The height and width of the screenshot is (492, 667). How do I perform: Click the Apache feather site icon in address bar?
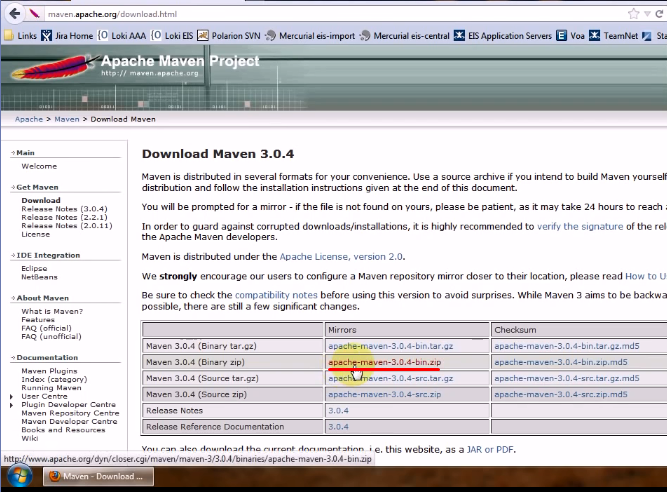click(x=34, y=14)
